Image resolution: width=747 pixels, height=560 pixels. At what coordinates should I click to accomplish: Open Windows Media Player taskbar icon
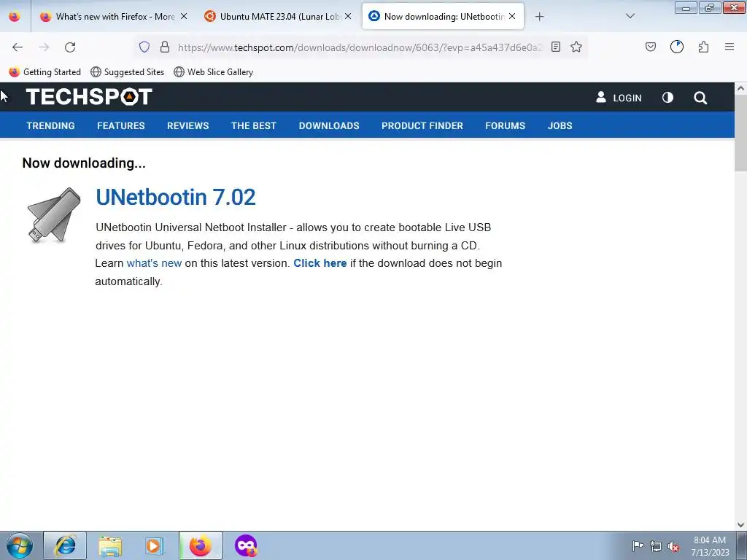pyautogui.click(x=155, y=545)
